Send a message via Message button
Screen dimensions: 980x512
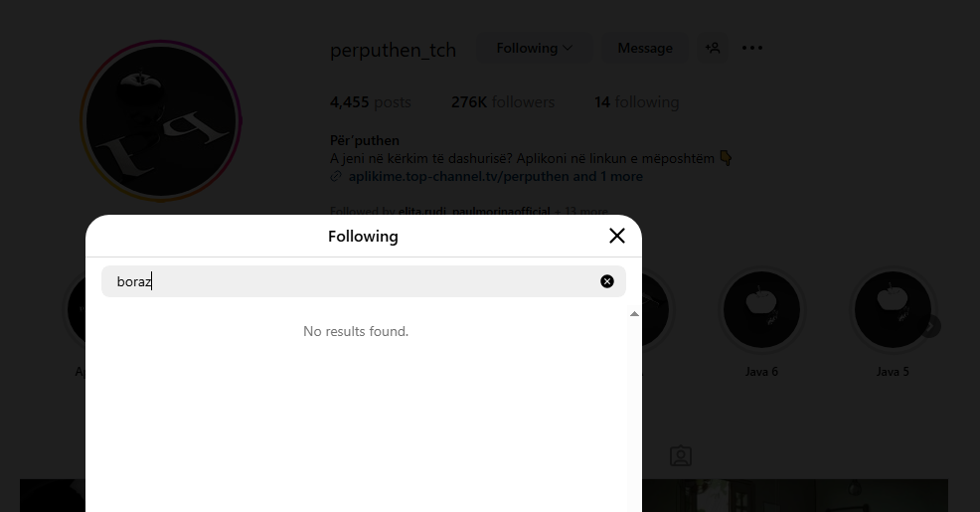(645, 48)
